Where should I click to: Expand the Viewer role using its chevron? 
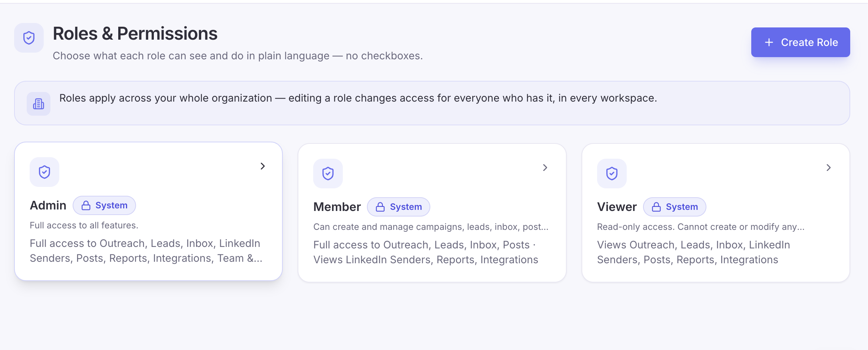click(x=829, y=168)
